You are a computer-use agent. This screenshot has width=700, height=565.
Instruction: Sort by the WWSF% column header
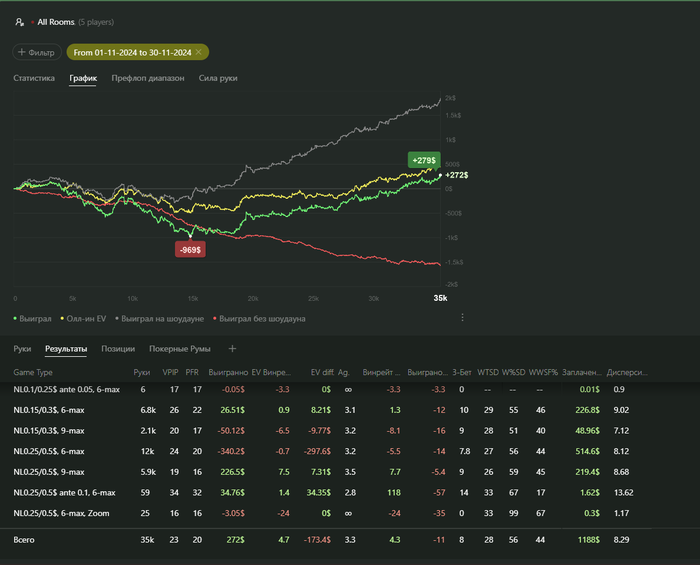click(543, 372)
